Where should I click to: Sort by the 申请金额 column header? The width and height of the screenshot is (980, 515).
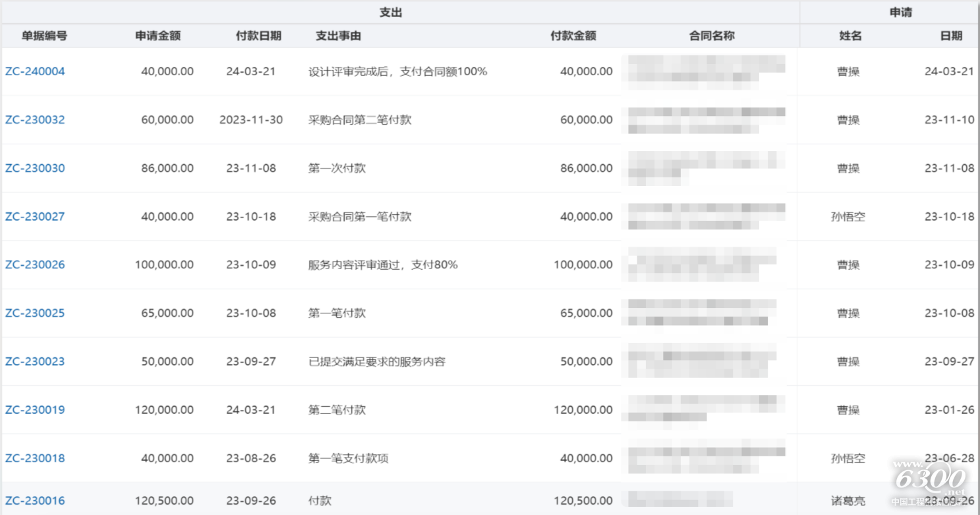pos(158,36)
